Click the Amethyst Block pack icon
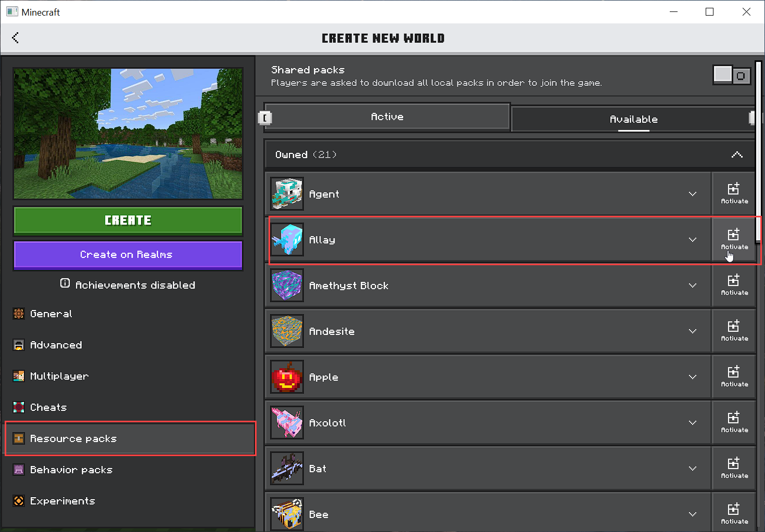 [287, 286]
